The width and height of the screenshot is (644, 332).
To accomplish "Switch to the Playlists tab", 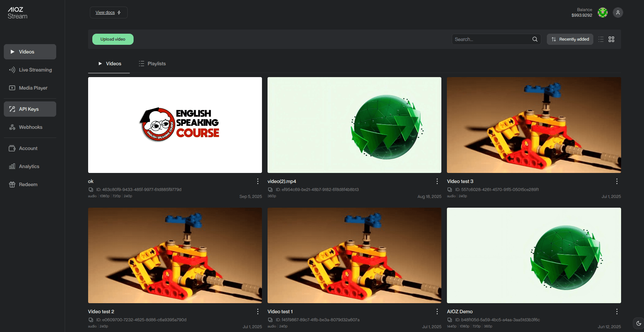I will point(152,64).
